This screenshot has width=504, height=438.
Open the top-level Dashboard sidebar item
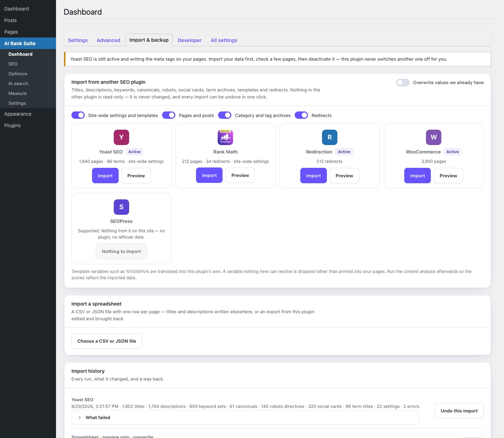28,9
